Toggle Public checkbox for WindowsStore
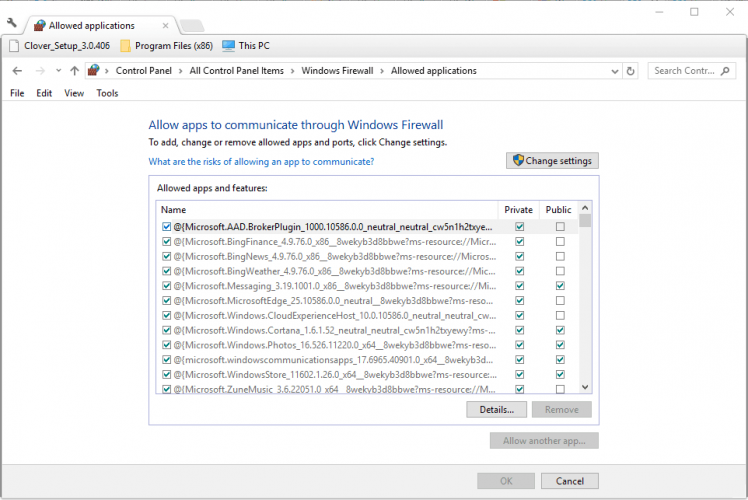Image resolution: width=748 pixels, height=500 pixels. pos(560,375)
